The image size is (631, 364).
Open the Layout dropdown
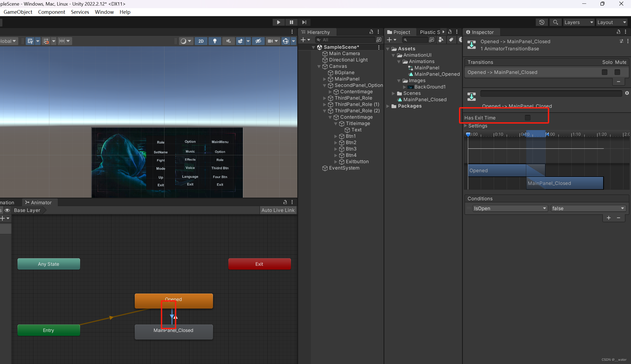(x=612, y=22)
